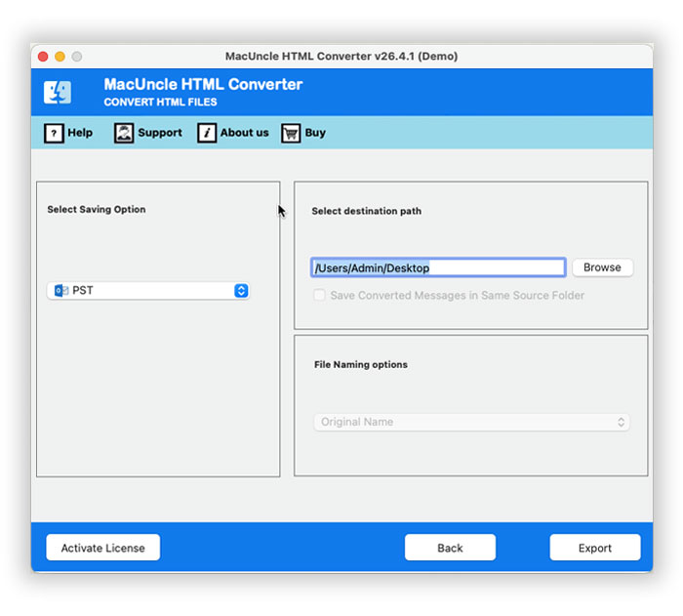Image resolution: width=683 pixels, height=616 pixels.
Task: Click the window title MacUncle HTML Converter v26.4.1 (Demo)
Action: (x=341, y=57)
